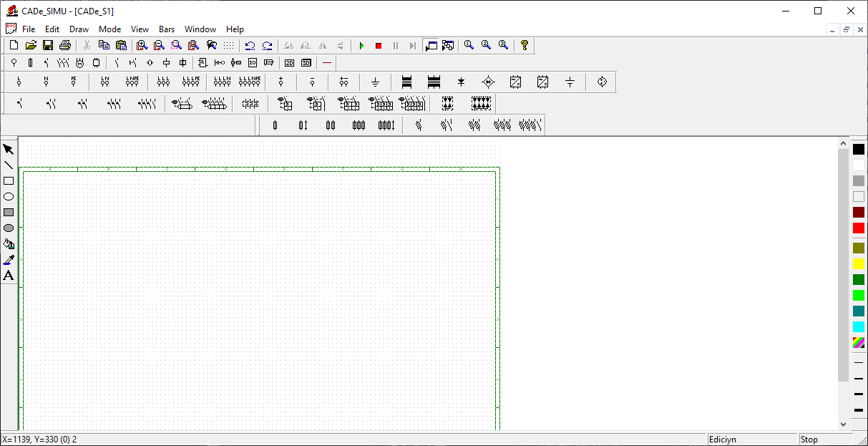Click the vertical scrollbar up arrow
Image resolution: width=868 pixels, height=446 pixels.
coord(843,143)
